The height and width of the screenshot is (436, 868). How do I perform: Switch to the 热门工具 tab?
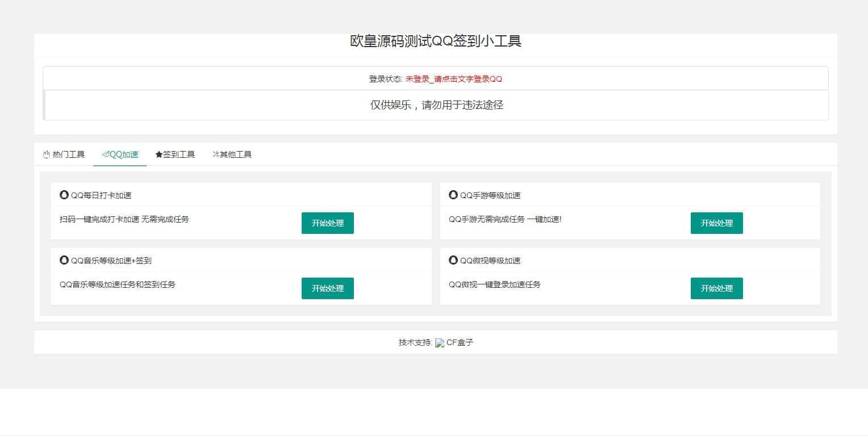pos(64,154)
